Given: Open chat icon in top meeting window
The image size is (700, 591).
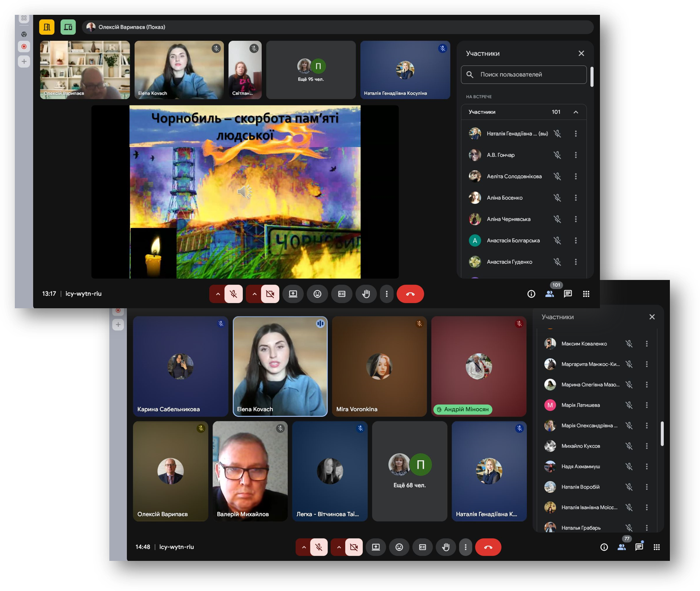Looking at the screenshot, I should pyautogui.click(x=568, y=294).
